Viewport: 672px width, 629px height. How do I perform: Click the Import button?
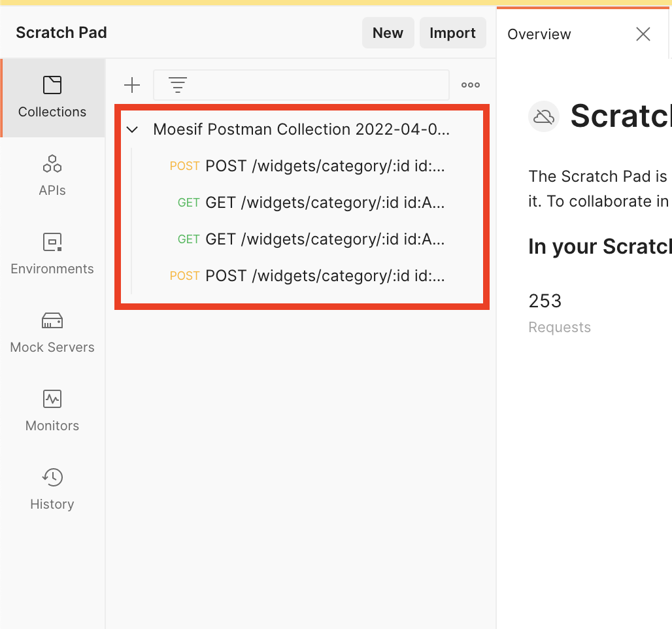(x=452, y=33)
